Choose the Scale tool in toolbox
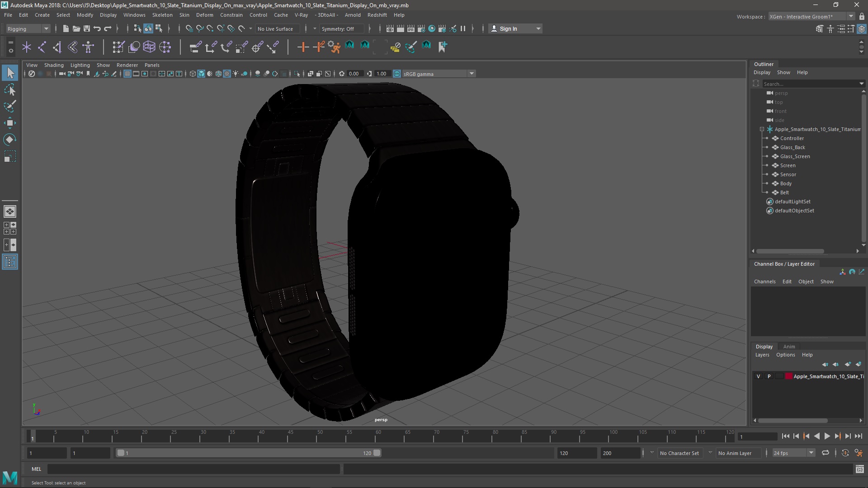868x488 pixels. [10, 156]
